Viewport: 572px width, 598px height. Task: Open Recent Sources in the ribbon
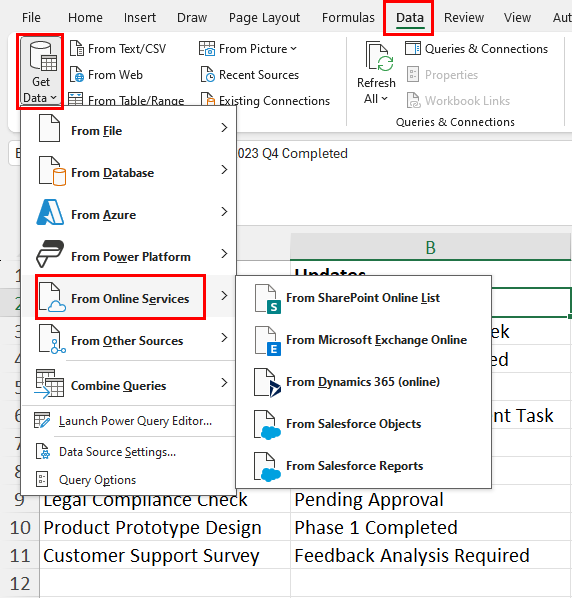click(x=250, y=75)
